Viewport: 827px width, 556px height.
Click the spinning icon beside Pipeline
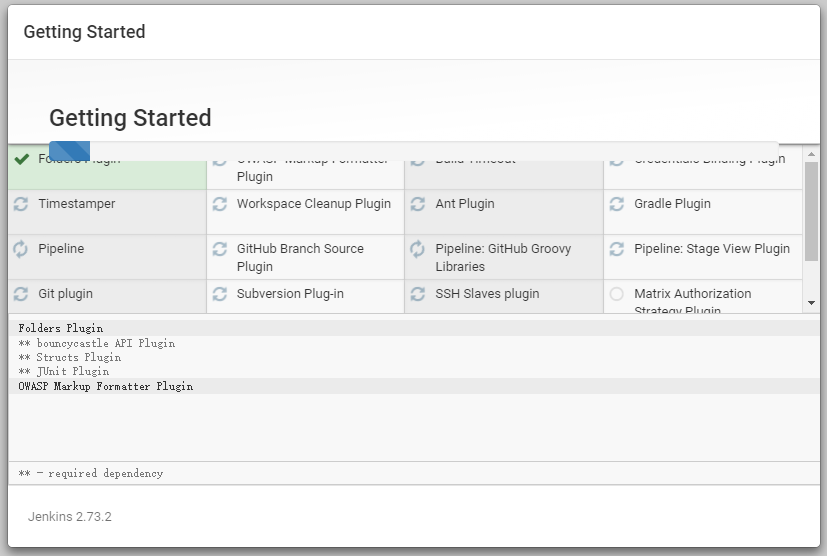tap(21, 248)
